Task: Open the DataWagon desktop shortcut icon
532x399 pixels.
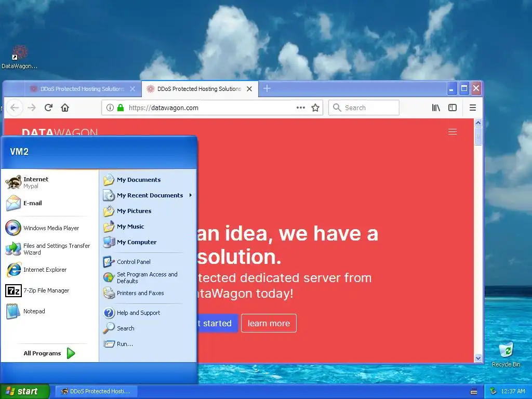Action: pos(19,57)
